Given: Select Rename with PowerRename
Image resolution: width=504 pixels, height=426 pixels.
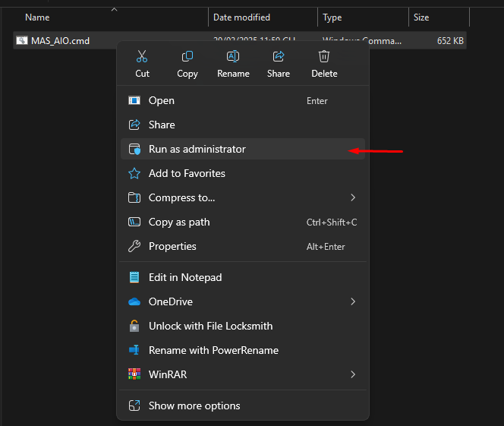Looking at the screenshot, I should pyautogui.click(x=213, y=350).
